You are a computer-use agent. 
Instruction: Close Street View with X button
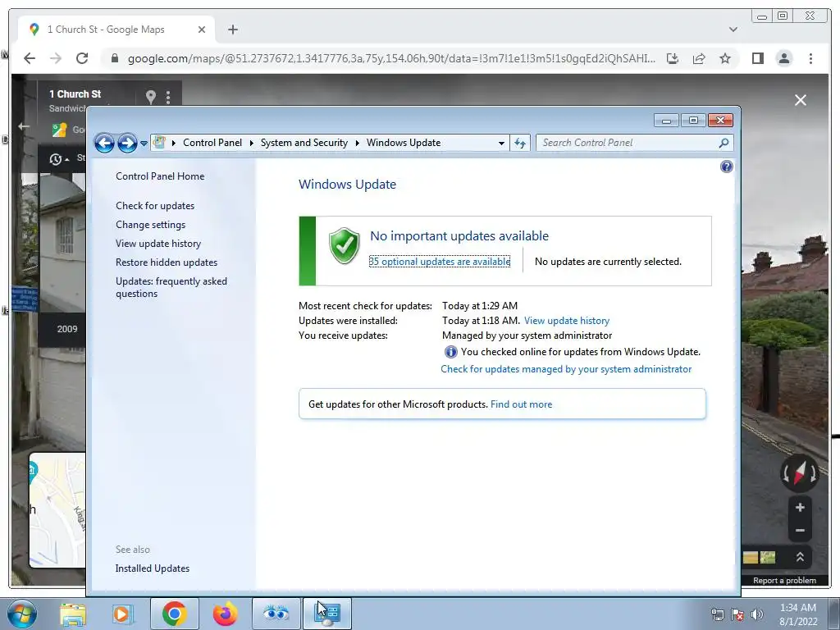pyautogui.click(x=801, y=100)
